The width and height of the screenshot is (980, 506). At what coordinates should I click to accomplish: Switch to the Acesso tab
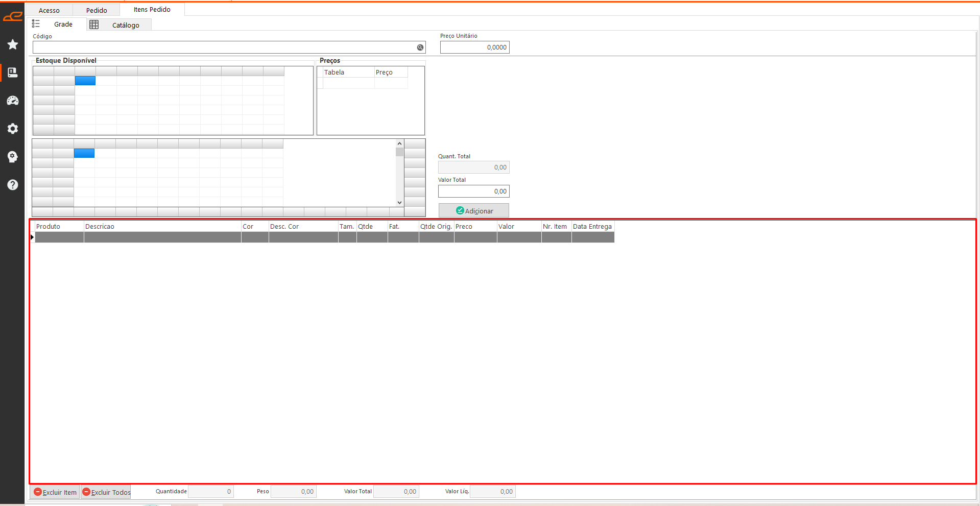49,10
